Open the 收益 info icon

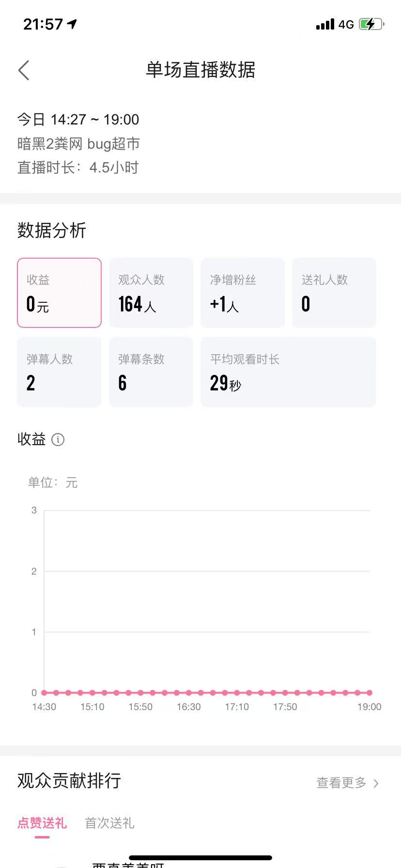(x=58, y=439)
